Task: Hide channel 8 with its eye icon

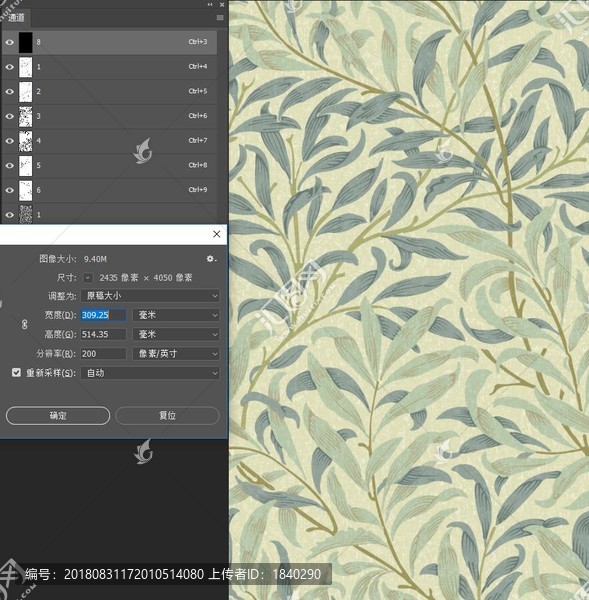Action: coord(10,42)
